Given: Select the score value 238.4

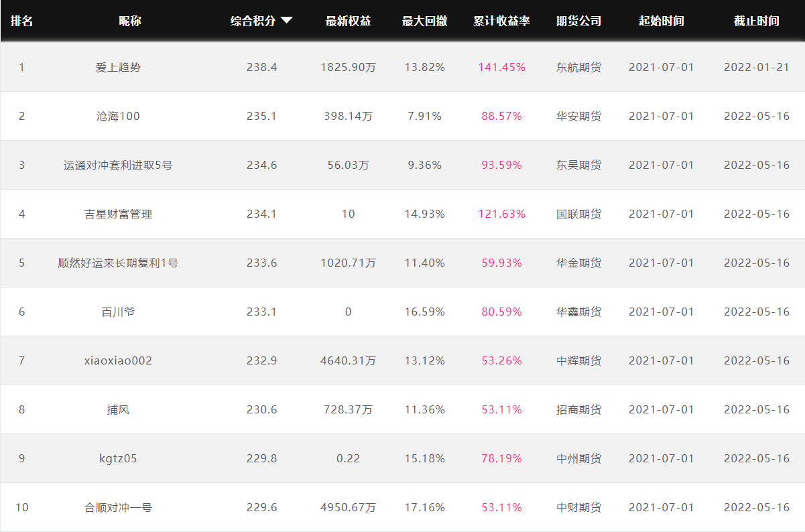Looking at the screenshot, I should click(x=262, y=67).
